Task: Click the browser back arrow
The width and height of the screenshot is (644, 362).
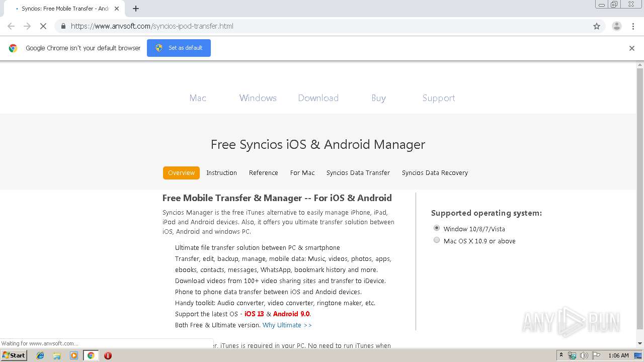Action: (11, 26)
